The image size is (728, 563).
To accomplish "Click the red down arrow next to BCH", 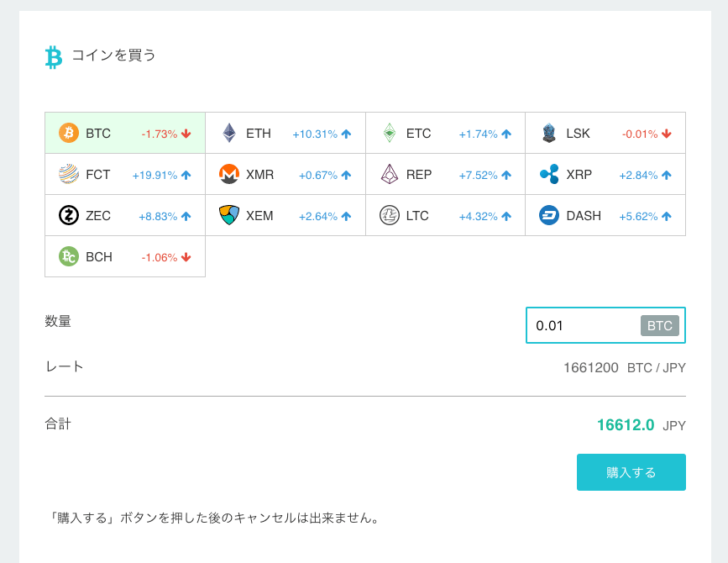I will (186, 257).
